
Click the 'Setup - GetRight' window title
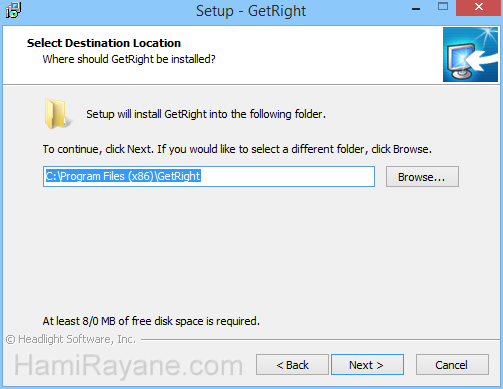[251, 11]
